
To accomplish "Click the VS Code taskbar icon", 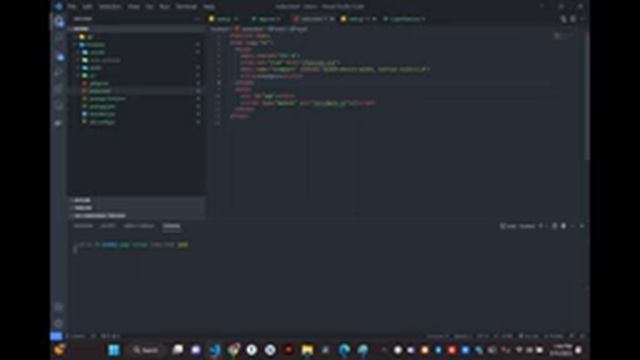I will 215,350.
